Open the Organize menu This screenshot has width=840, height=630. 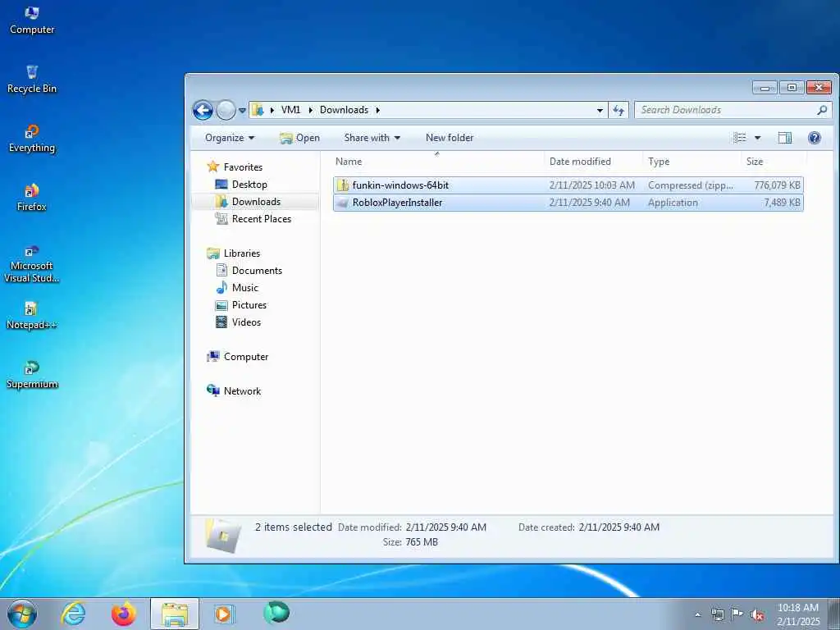pyautogui.click(x=230, y=138)
